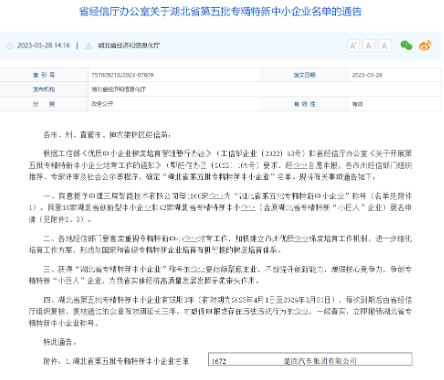The width and height of the screenshot is (444, 380).
Task: Click the 索引号 label cell
Action: (44, 75)
